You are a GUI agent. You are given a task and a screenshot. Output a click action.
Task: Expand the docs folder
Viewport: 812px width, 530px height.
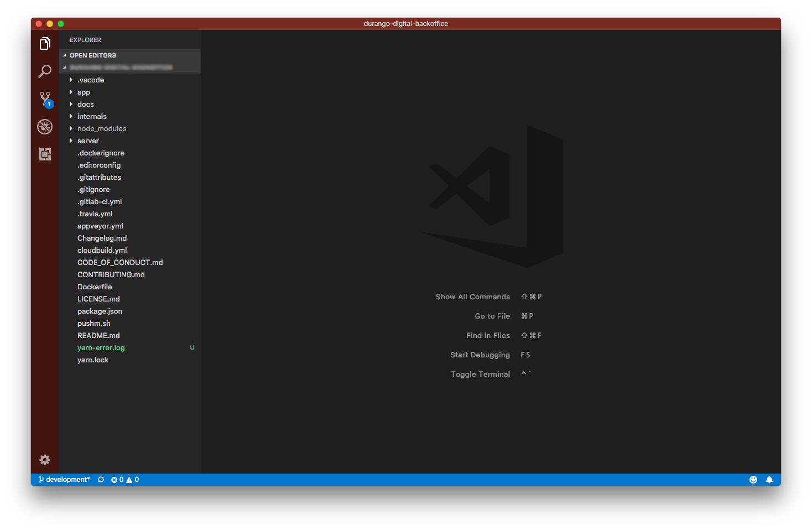(130, 105)
